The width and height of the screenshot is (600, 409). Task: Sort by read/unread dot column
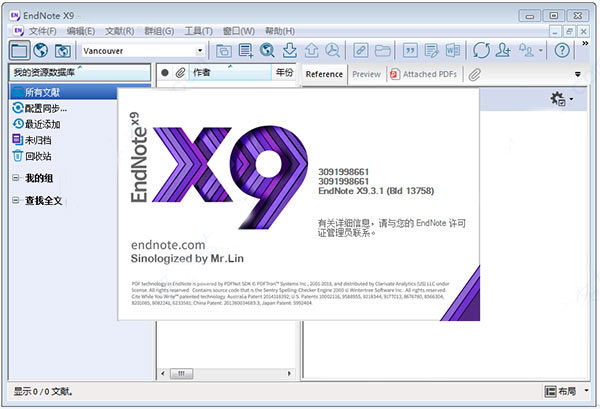coord(165,73)
